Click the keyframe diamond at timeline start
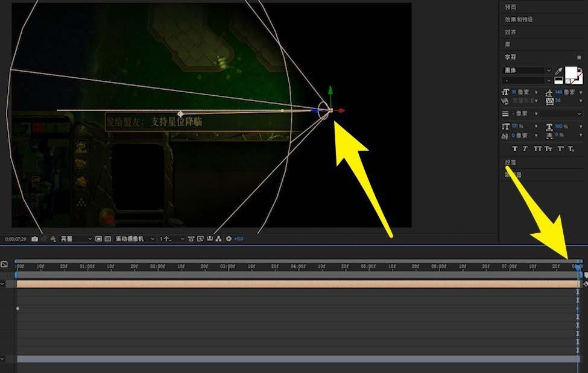This screenshot has height=373, width=588. (x=17, y=309)
